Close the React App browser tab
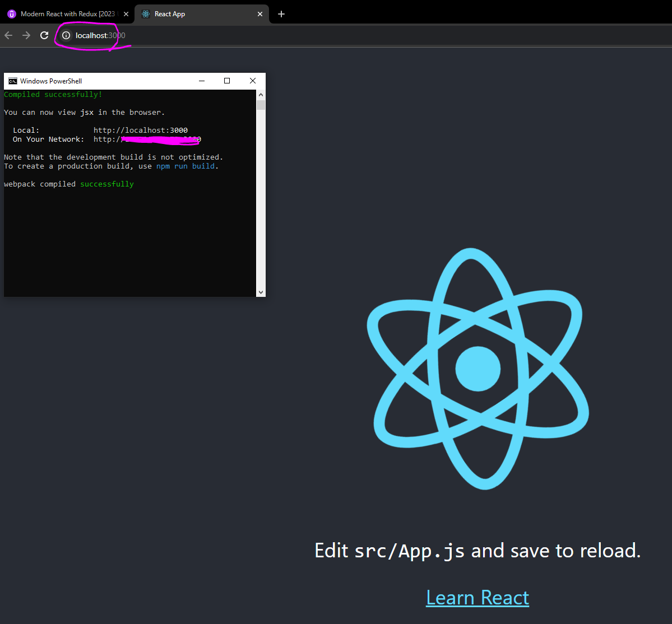Image resolution: width=672 pixels, height=624 pixels. click(x=259, y=14)
